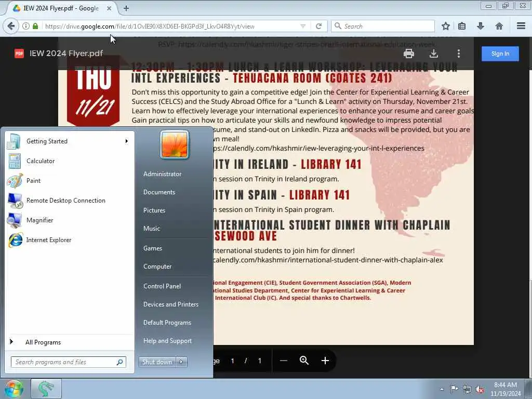Screen dimensions: 532x399
Task: Open the downloads arrow icon
Action: (x=481, y=26)
